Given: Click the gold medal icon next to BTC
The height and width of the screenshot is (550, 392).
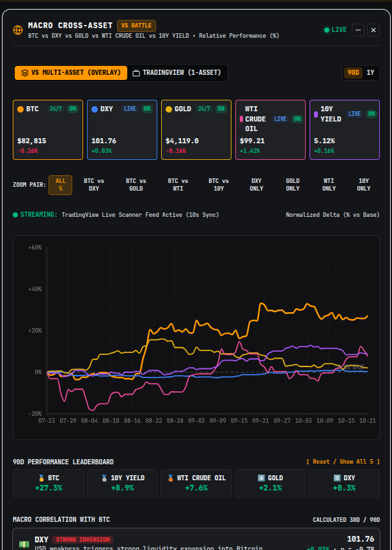Looking at the screenshot, I should (x=42, y=478).
